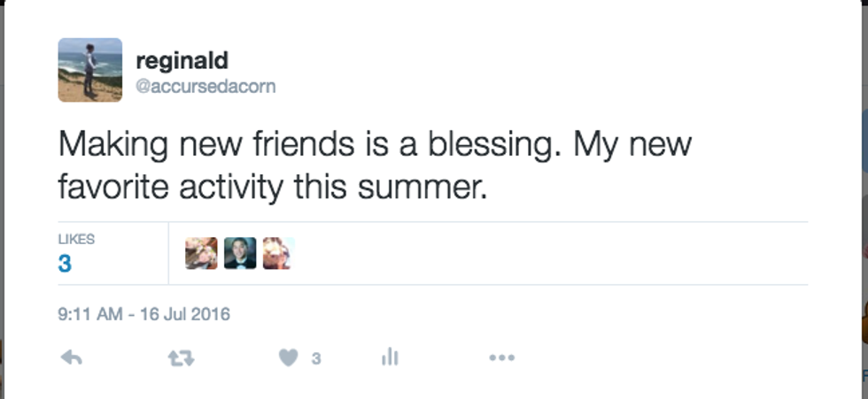Click the LIKES label
Viewport: 868px width, 399px height.
pos(76,239)
